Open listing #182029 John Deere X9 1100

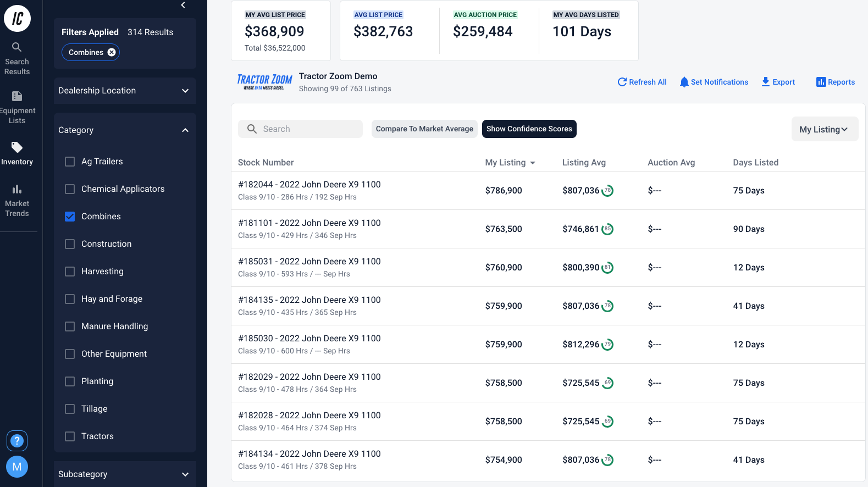309,377
